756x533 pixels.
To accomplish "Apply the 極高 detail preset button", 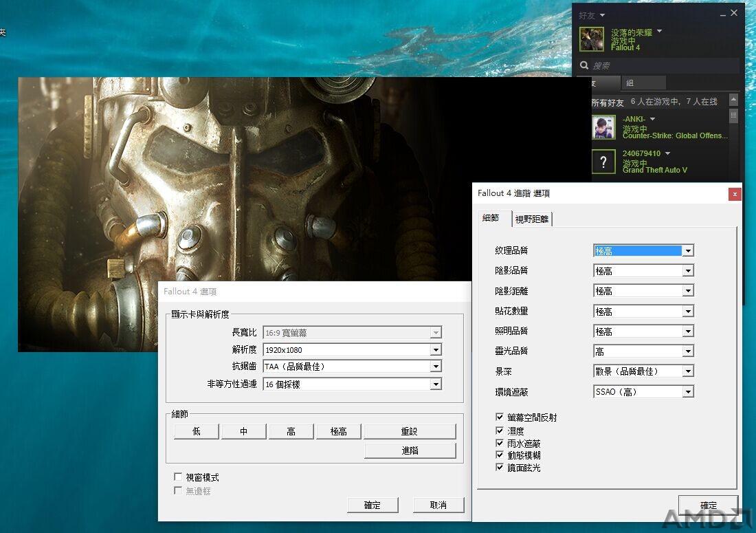I will click(338, 431).
